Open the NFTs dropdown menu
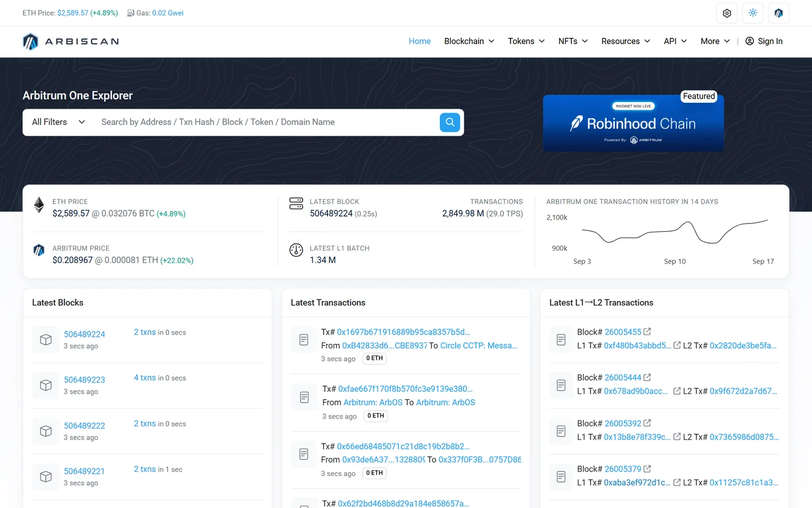Screen dimensions: 812x508 573,41
